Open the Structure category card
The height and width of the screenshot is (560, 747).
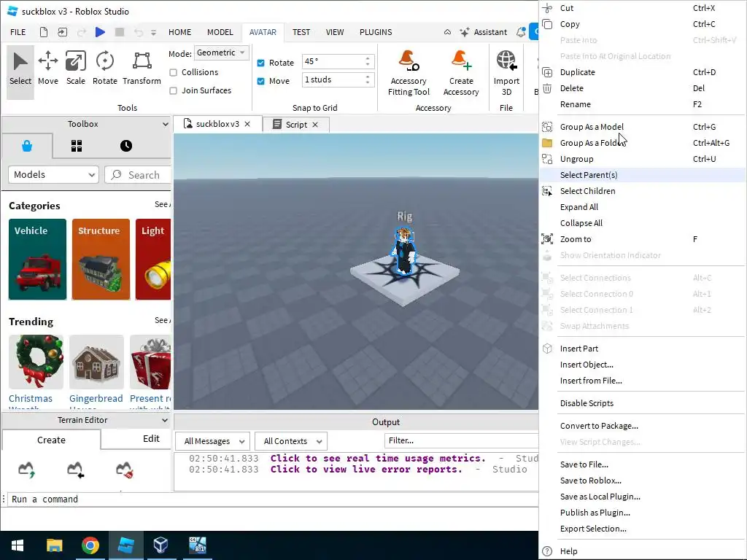pyautogui.click(x=101, y=259)
